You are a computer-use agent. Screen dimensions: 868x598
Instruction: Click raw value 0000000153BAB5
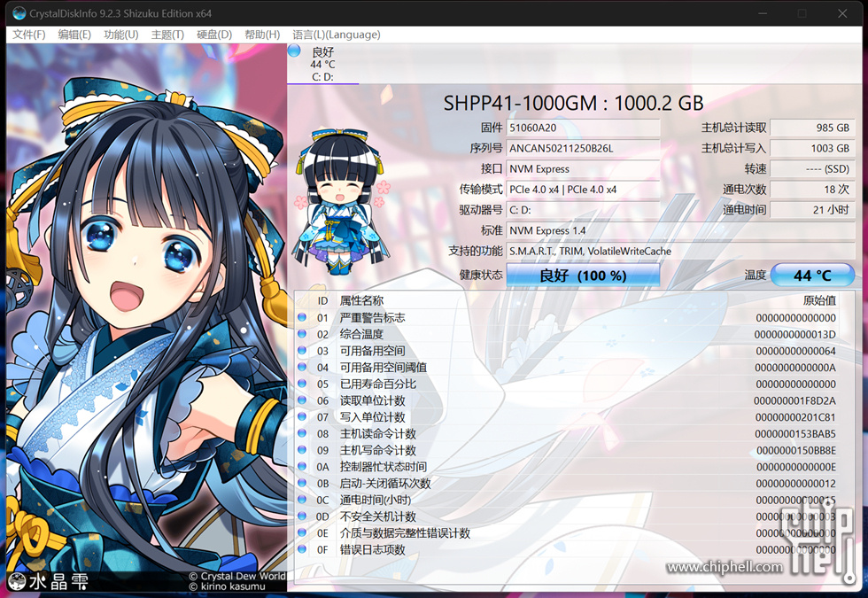click(795, 434)
